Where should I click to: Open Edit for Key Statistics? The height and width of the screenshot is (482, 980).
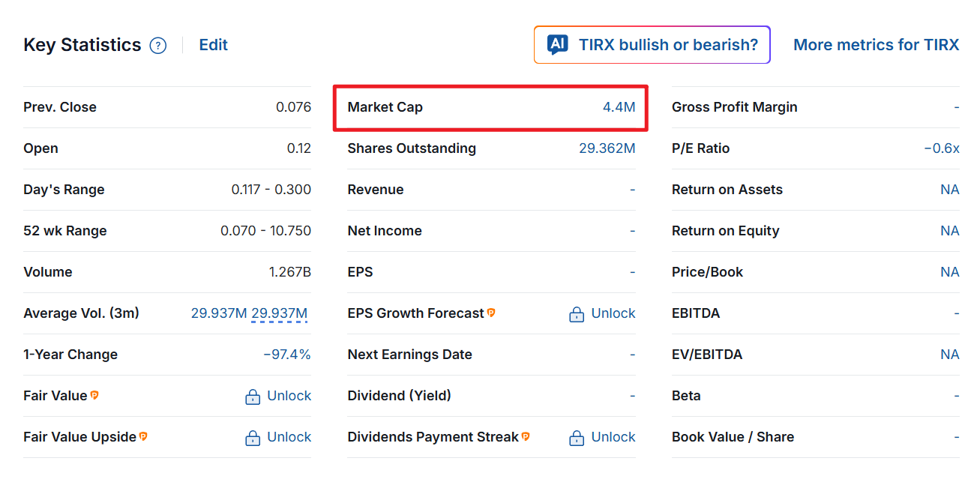coord(213,45)
